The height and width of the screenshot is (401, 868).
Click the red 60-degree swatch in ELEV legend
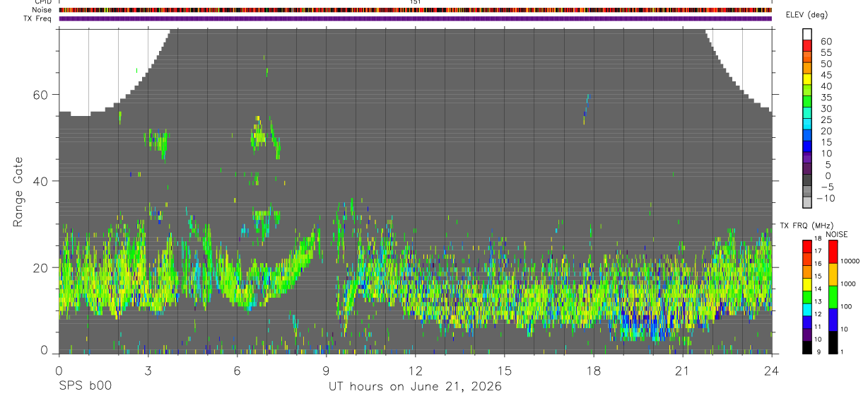pos(807,46)
